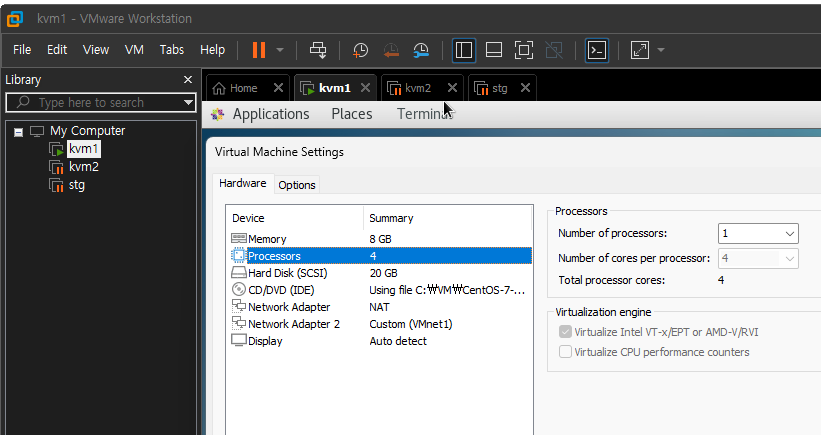Send Ctrl+Alt+Del to the virtual machine
The image size is (821, 435).
318,50
